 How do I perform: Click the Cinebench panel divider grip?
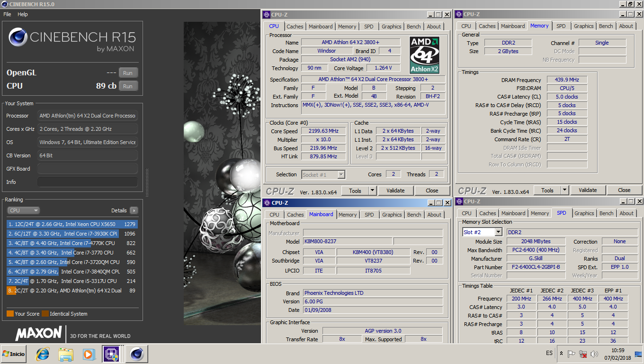click(147, 182)
